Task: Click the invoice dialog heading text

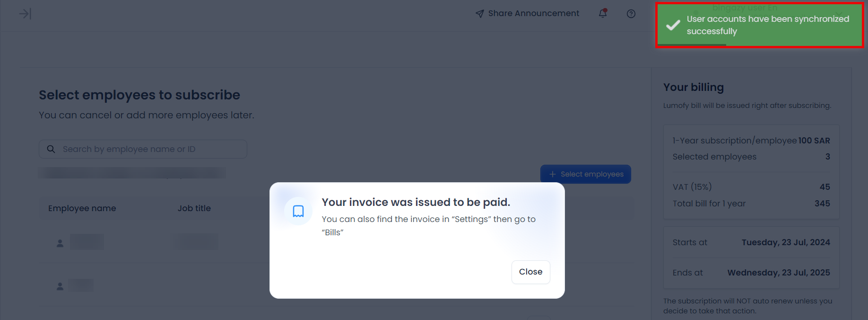Action: pos(416,202)
